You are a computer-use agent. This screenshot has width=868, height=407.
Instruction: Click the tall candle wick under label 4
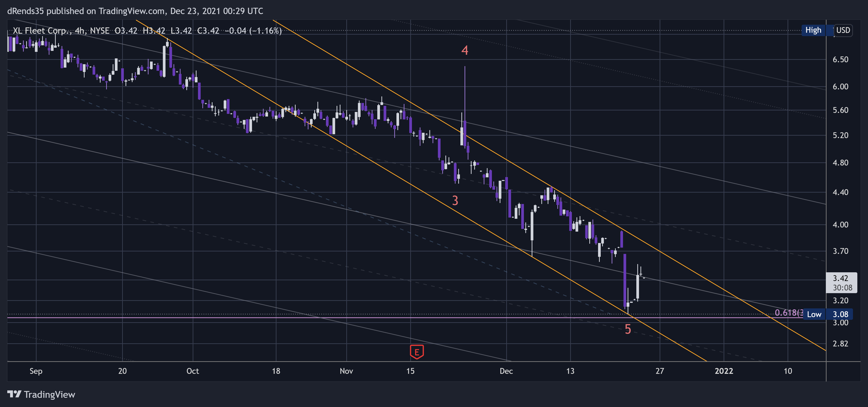pyautogui.click(x=465, y=94)
